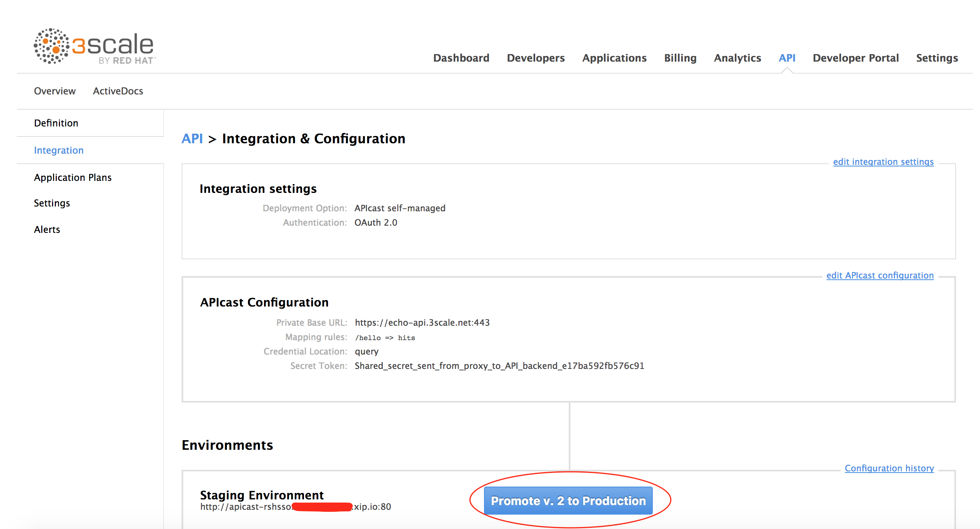Open the Applications menu
The width and height of the screenshot is (980, 529).
coord(614,58)
